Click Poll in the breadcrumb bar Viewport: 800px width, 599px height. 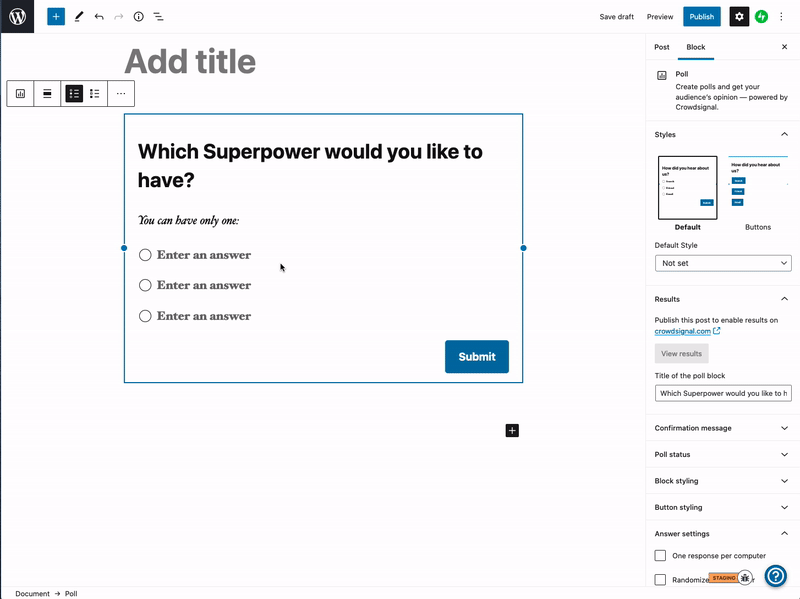pos(72,593)
